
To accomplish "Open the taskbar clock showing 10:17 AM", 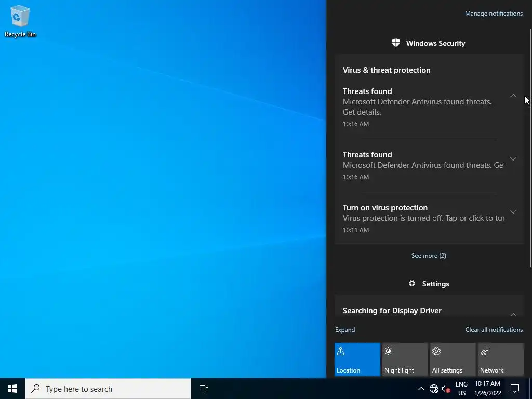I will [487, 389].
